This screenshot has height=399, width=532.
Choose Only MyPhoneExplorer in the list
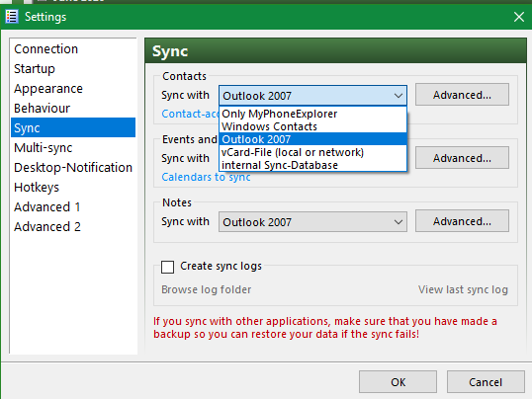coord(312,114)
